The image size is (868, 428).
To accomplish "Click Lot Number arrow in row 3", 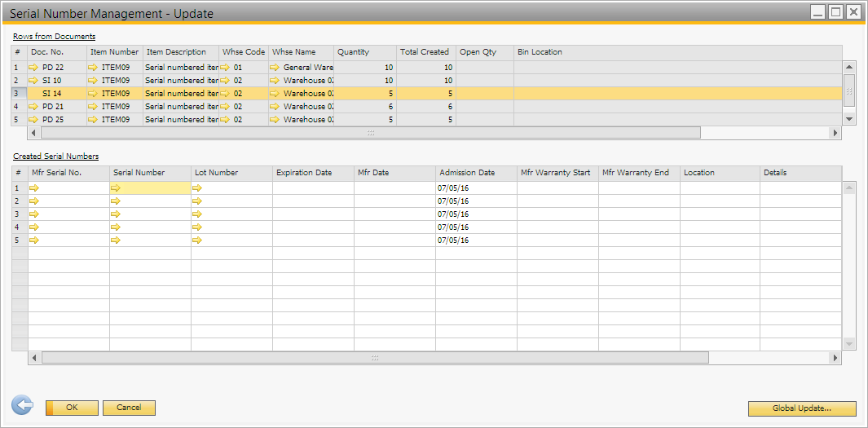I will [197, 214].
